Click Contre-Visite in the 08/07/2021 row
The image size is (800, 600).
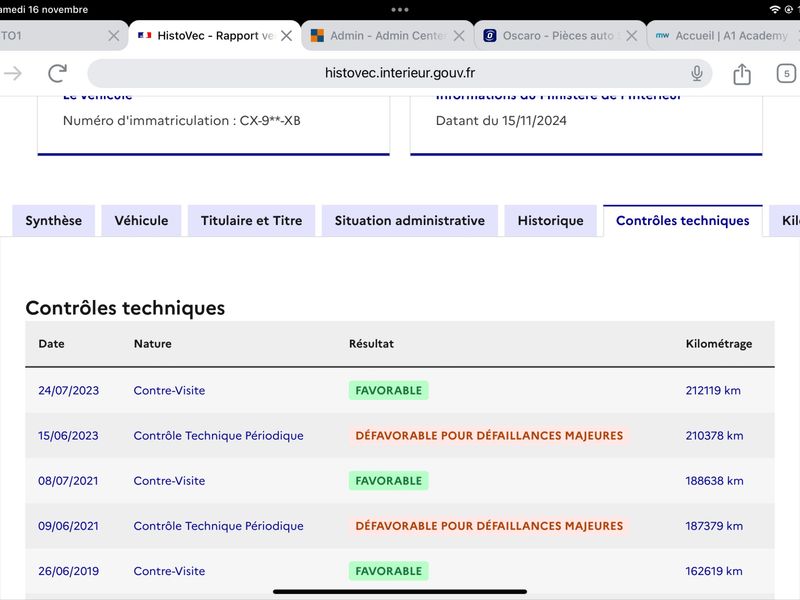click(169, 481)
